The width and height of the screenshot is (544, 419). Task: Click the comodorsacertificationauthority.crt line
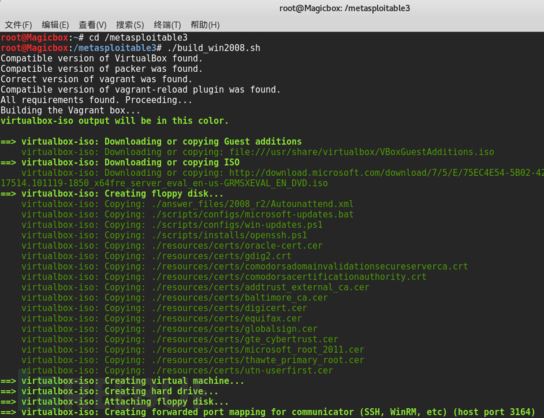(x=223, y=277)
